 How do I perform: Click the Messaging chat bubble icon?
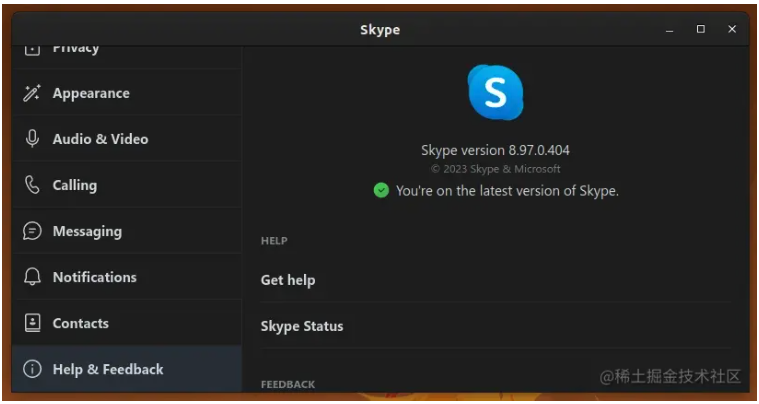point(32,231)
